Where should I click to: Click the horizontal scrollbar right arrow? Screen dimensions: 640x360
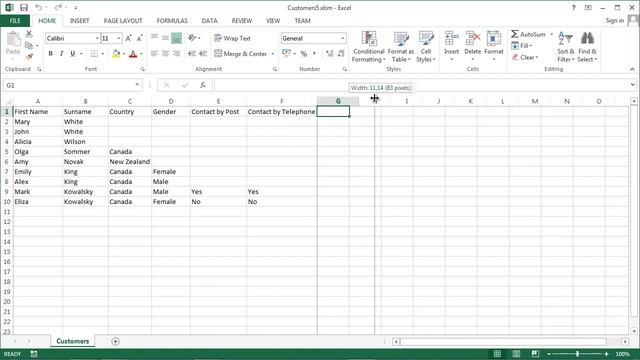tap(625, 342)
